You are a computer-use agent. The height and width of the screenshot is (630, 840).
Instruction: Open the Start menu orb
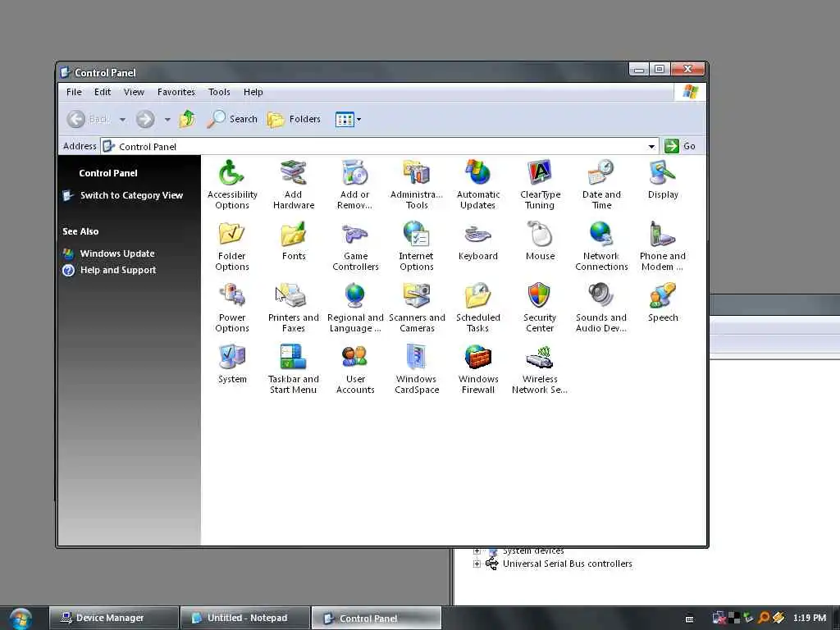[x=20, y=619]
